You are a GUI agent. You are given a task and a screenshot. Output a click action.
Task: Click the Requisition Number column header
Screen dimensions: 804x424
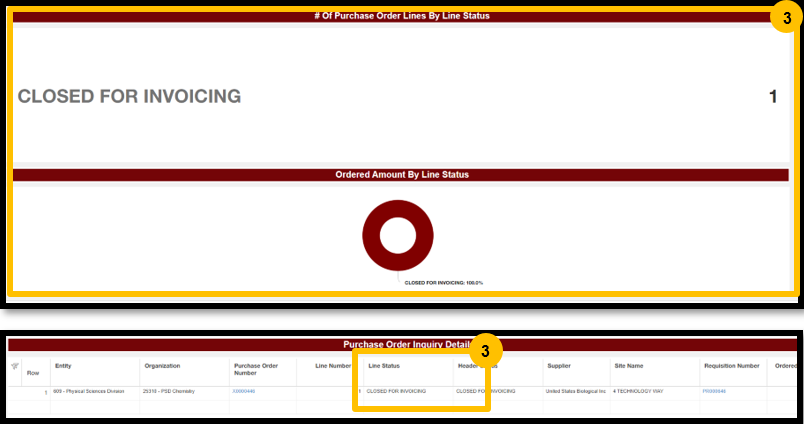point(732,366)
